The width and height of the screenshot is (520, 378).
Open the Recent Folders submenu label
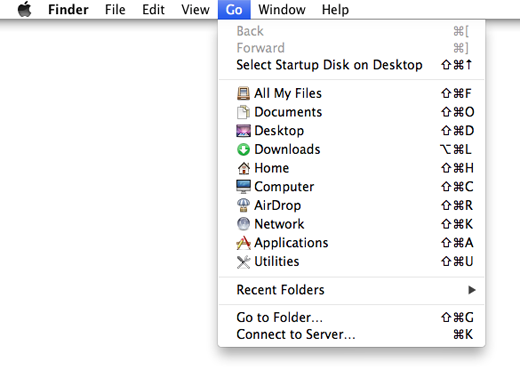(x=280, y=290)
